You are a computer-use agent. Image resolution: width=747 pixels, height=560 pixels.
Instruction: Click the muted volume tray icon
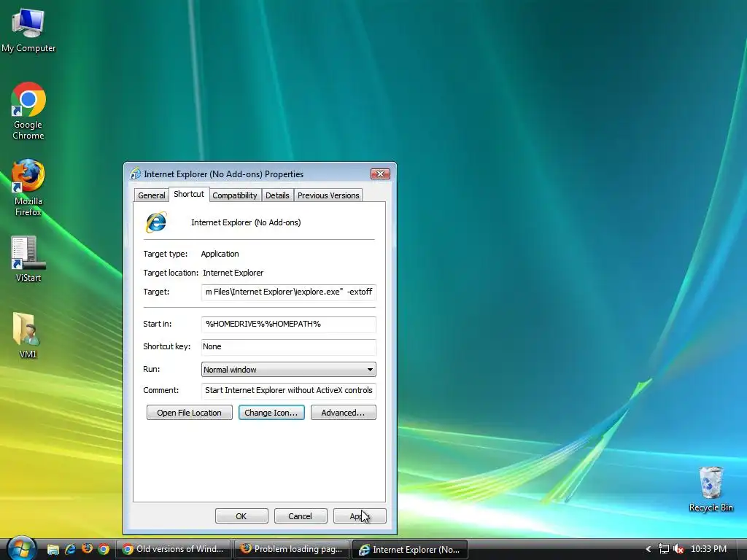click(678, 549)
